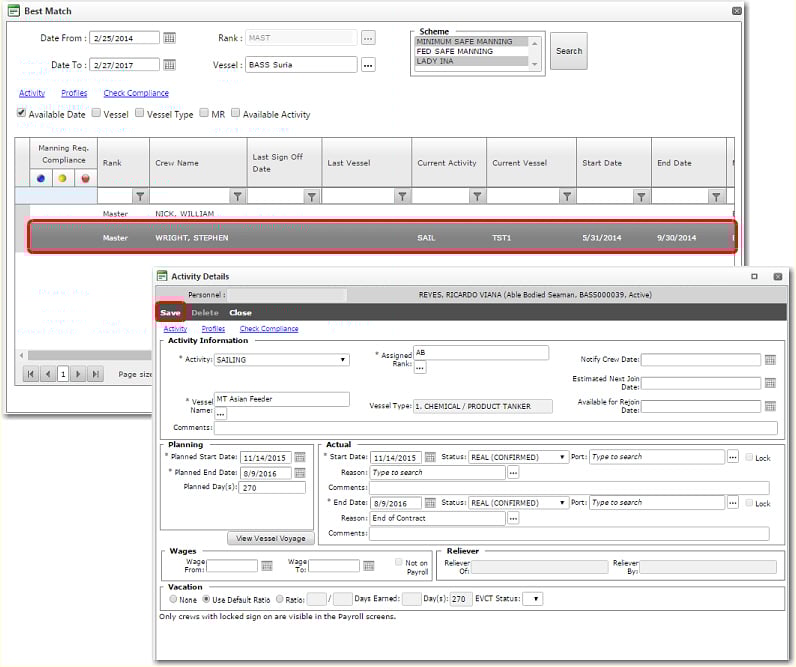Open the Date To calendar picker

(169, 65)
